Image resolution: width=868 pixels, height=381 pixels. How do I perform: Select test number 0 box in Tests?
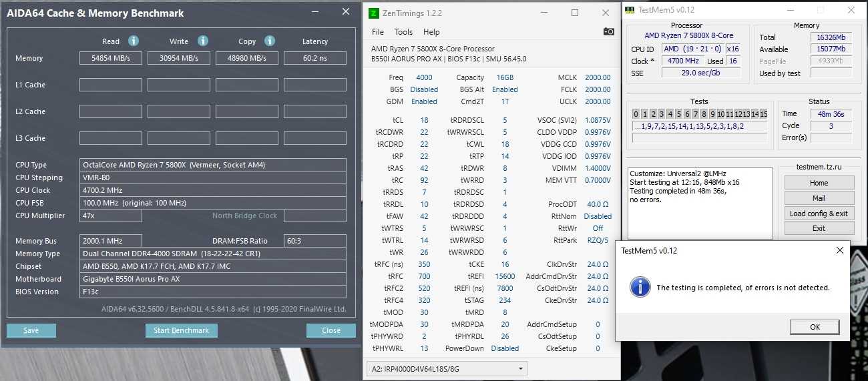[636, 114]
